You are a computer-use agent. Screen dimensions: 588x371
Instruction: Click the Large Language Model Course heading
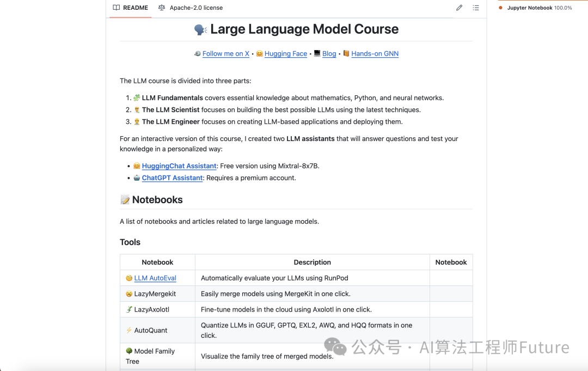point(304,29)
